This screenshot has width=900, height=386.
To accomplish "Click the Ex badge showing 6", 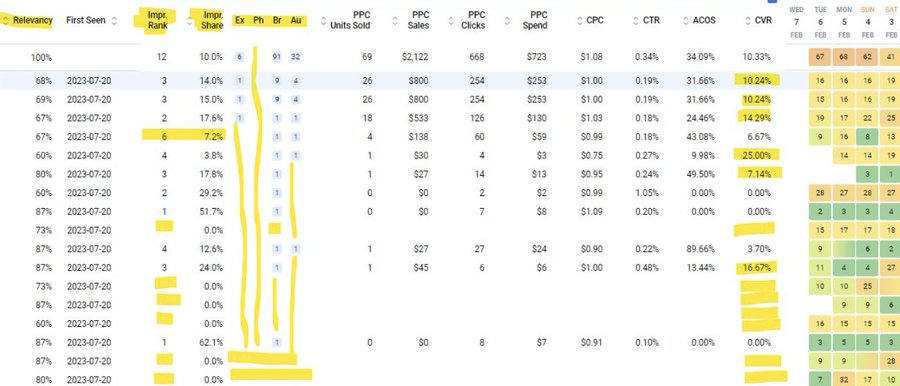I will point(239,57).
